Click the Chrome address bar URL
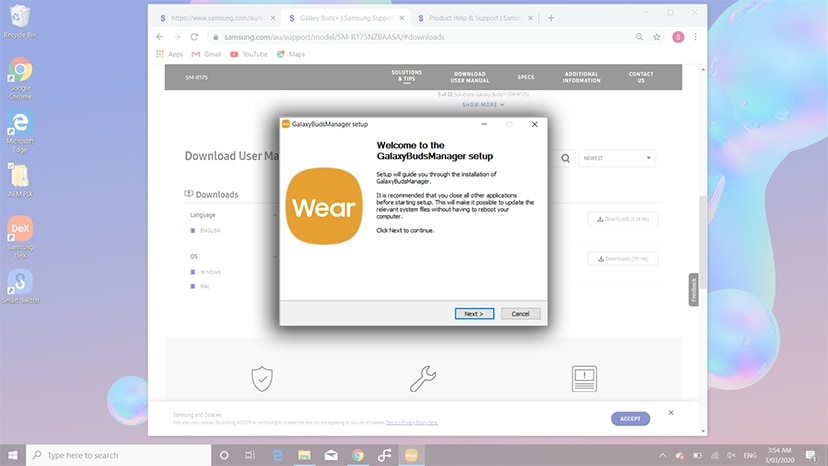The width and height of the screenshot is (828, 466). (334, 37)
